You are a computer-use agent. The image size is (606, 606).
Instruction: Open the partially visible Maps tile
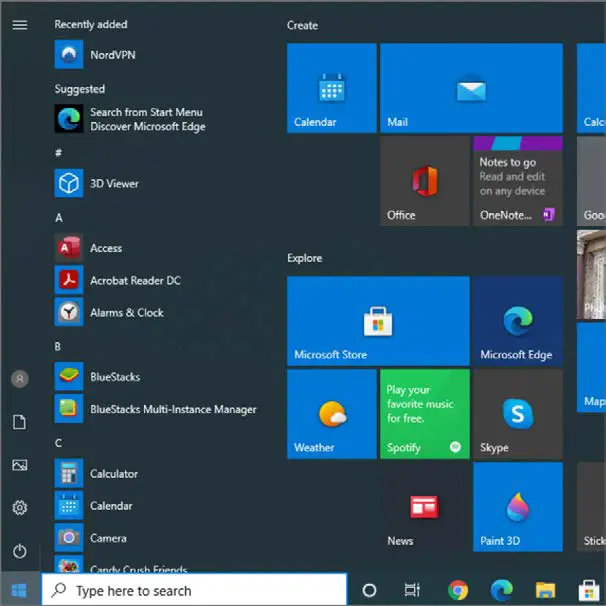(x=591, y=367)
